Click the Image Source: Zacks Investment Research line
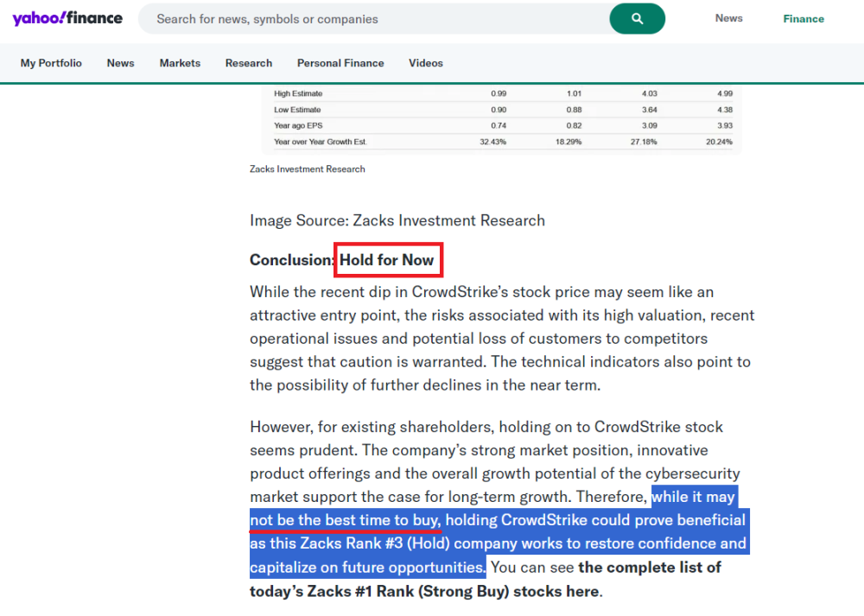The image size is (864, 616). 397,220
